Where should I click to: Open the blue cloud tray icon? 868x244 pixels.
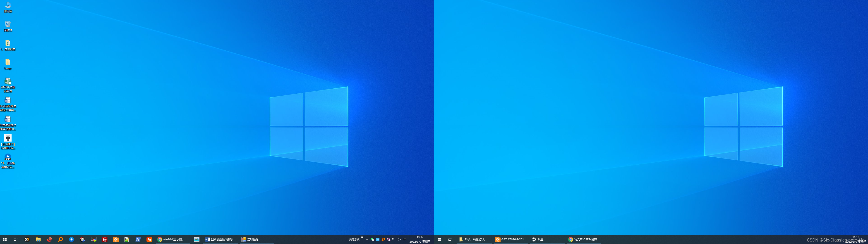pos(378,239)
